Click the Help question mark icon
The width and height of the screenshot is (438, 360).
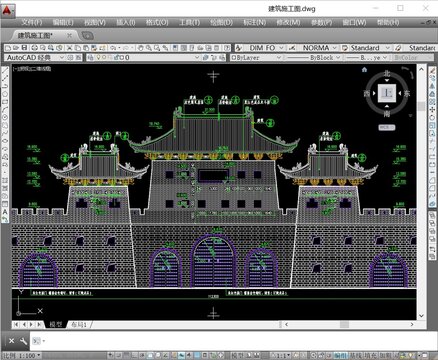227,48
